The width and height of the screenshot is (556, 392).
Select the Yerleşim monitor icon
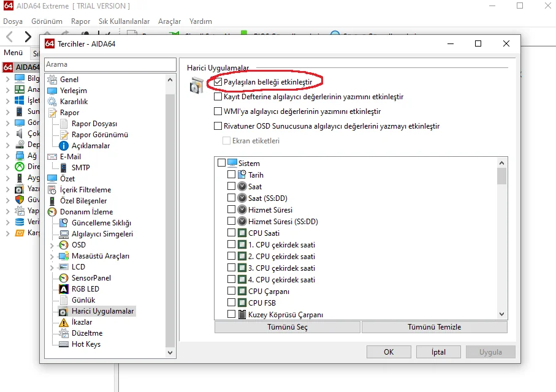pos(52,91)
